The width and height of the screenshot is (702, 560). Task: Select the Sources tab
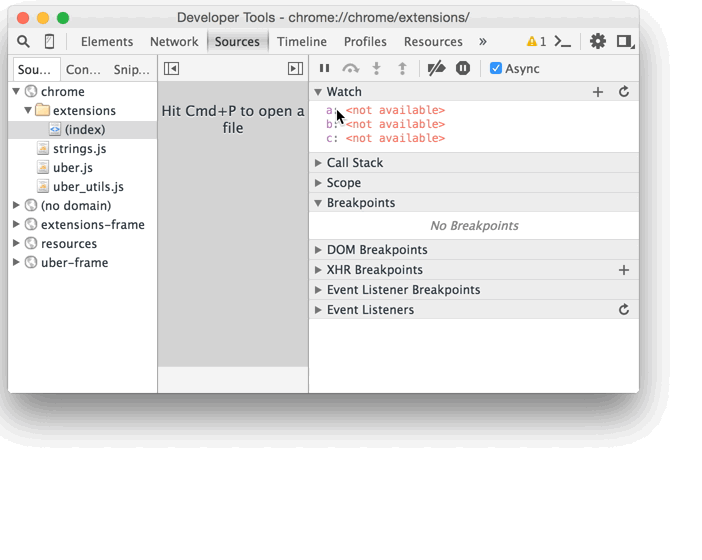point(237,42)
